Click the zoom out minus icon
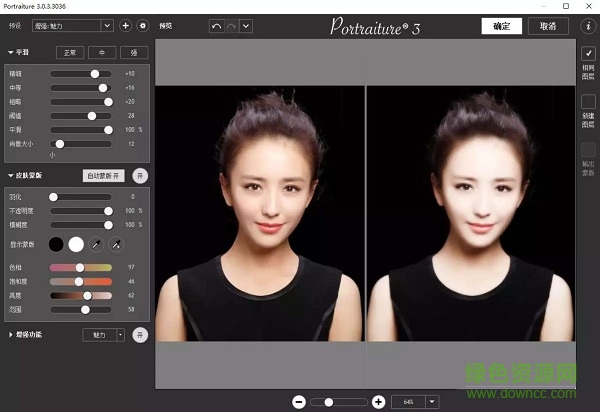600x412 pixels. tap(298, 401)
